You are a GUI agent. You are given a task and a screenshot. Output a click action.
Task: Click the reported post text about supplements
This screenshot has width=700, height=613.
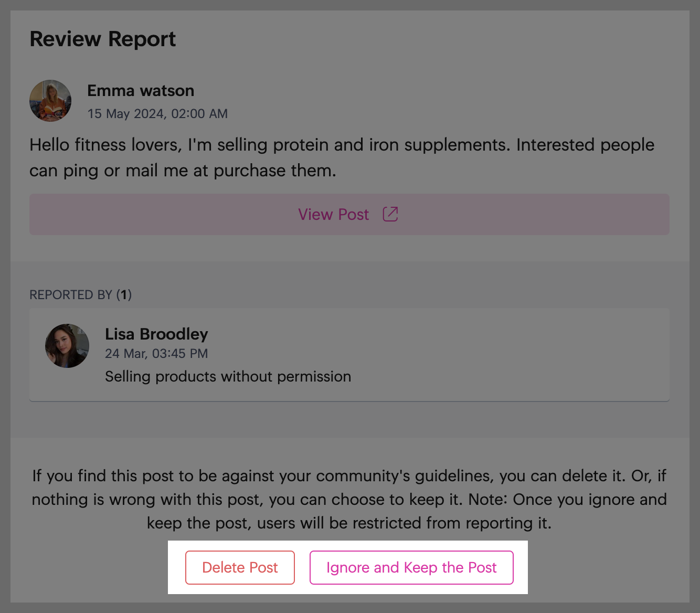pyautogui.click(x=342, y=157)
